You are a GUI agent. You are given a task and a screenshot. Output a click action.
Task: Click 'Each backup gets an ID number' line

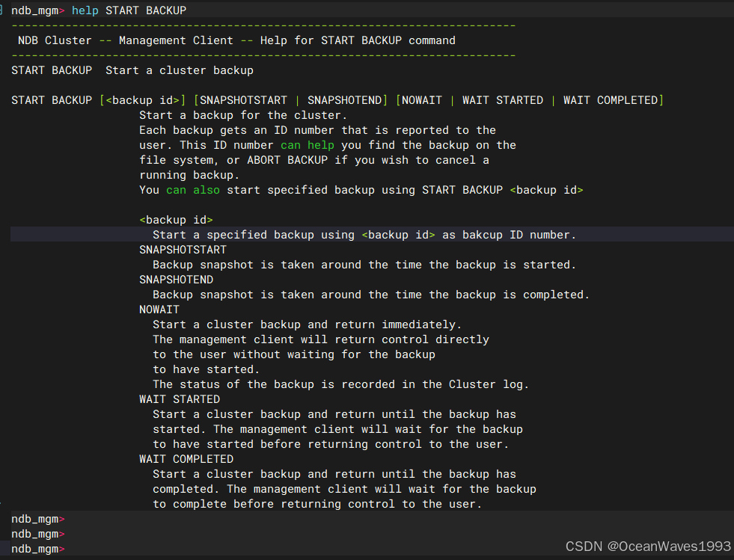[x=318, y=130]
